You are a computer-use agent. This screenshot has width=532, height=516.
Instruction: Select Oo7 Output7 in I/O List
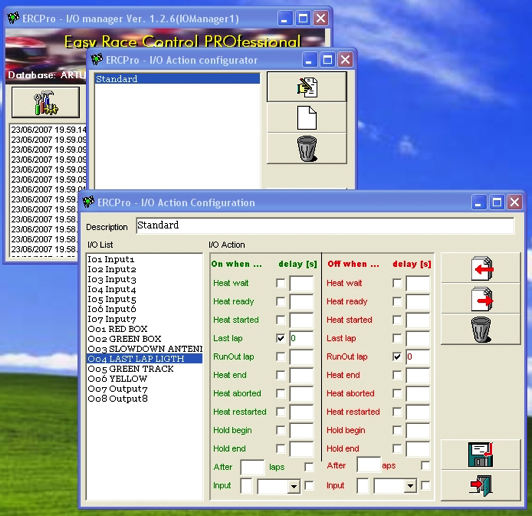pos(144,388)
